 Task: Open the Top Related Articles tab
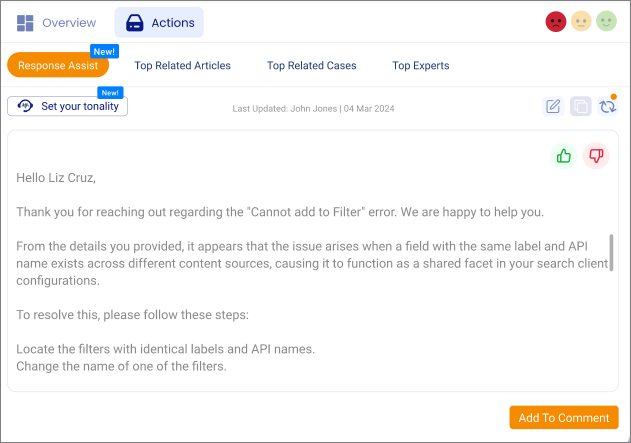pos(182,65)
